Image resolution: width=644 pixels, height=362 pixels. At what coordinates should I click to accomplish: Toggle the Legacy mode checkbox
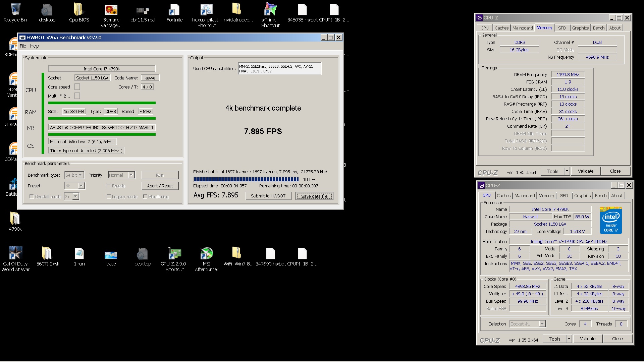tap(109, 197)
